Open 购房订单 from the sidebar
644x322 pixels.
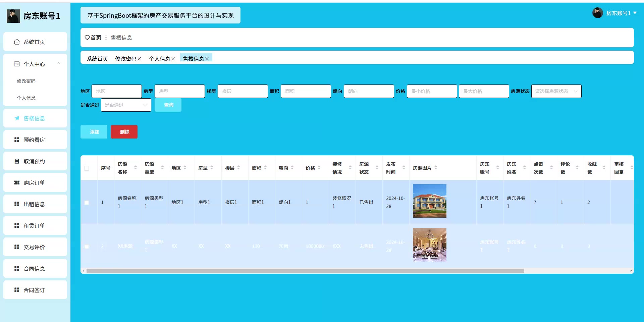pos(35,182)
